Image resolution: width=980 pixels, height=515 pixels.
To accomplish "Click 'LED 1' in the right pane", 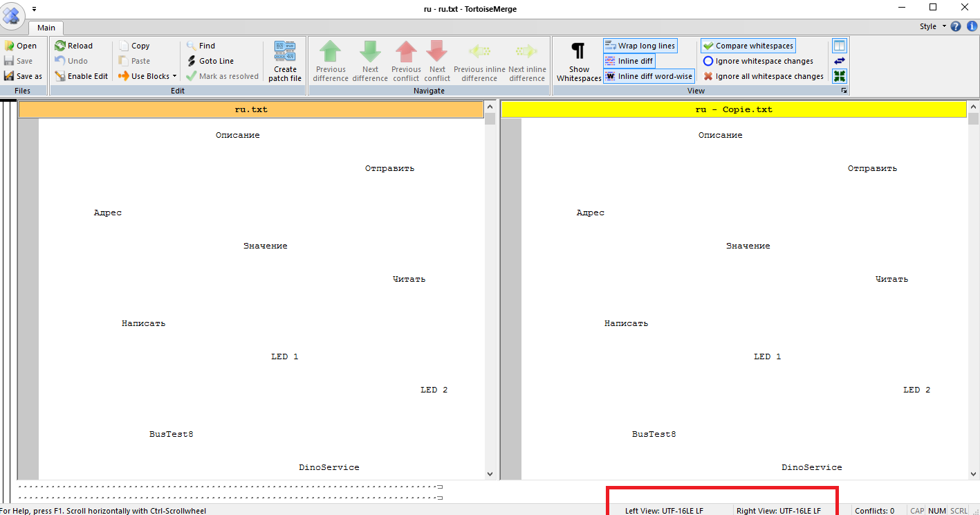I will pos(768,356).
